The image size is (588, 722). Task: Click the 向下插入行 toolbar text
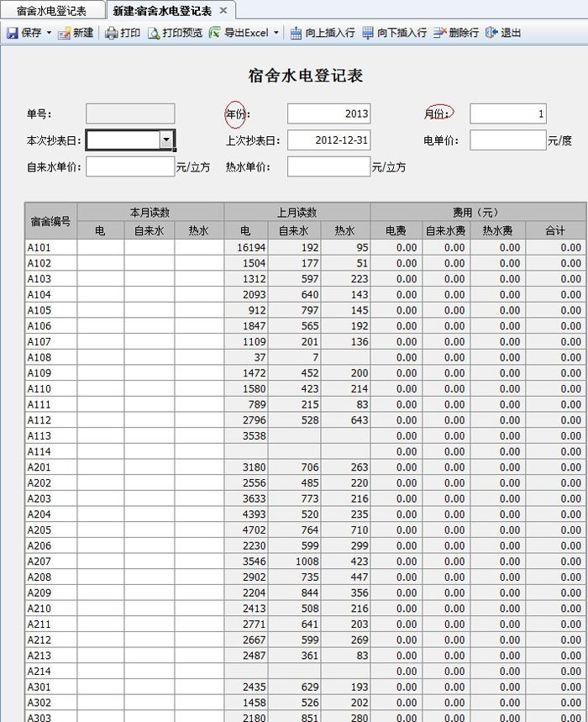(402, 33)
